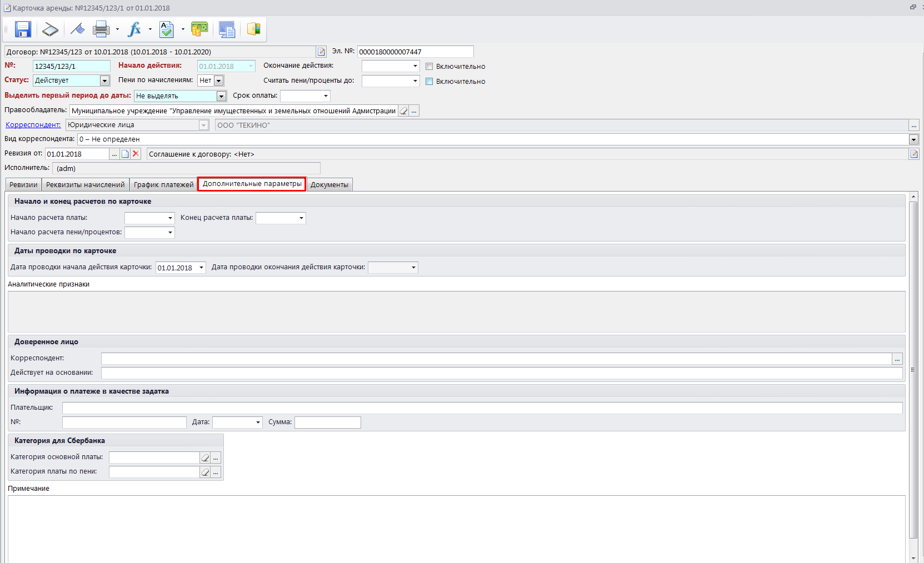This screenshot has height=563, width=924.
Task: Switch to Реквизиты начислений tab
Action: click(x=86, y=185)
